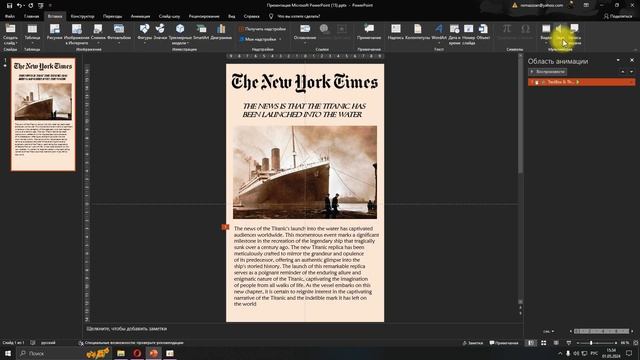Switch to the Рецензирование tab
Screen dimensions: 640x360
(x=204, y=16)
